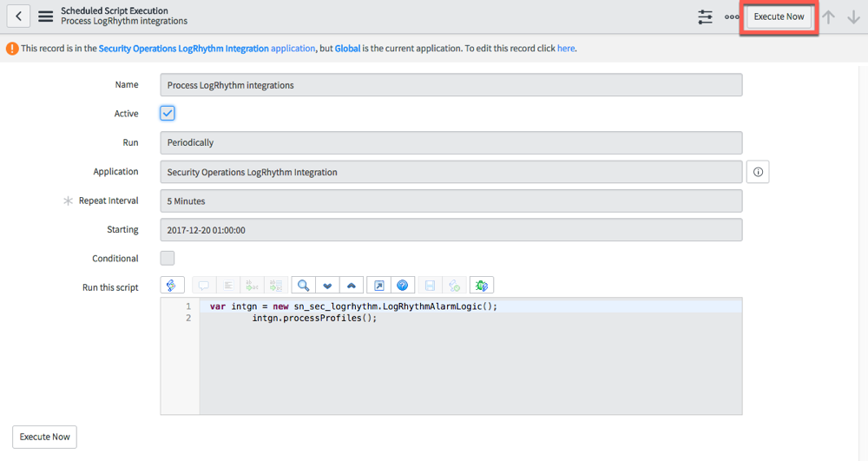Click Execute Now in the header
The height and width of the screenshot is (461, 868).
tap(779, 16)
